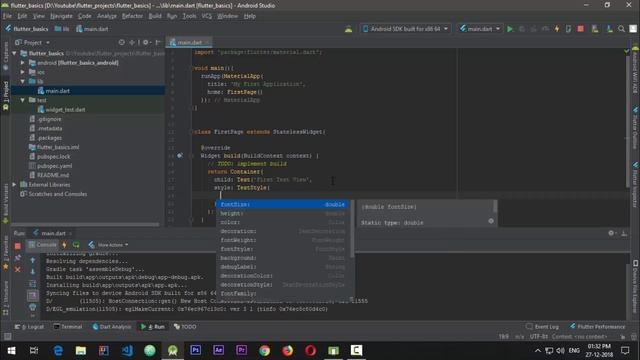Click the green Hot Restart icon in the Run panel
The image size is (640, 360).
[x=76, y=245]
